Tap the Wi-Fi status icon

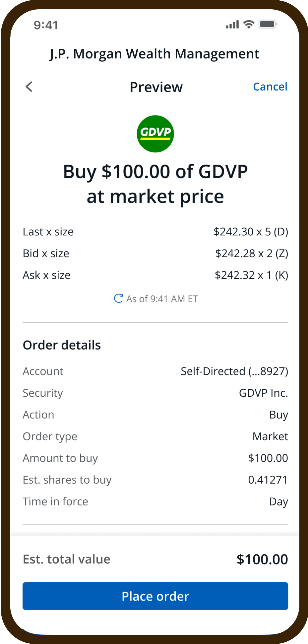point(249,24)
